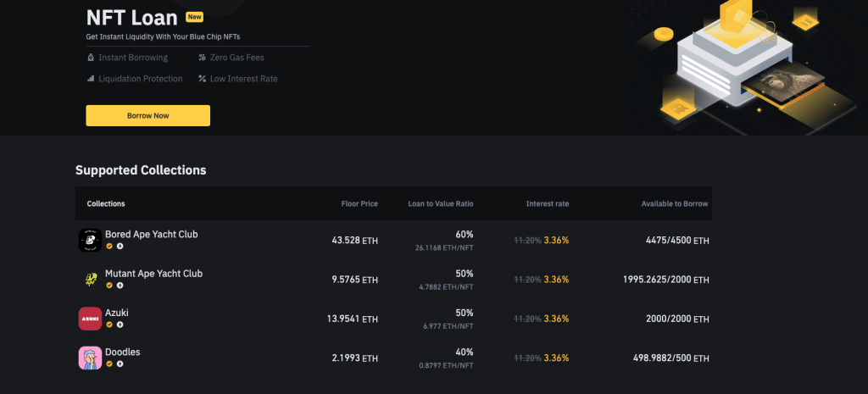Click the 40% ratio in the Doodles row
Image resolution: width=868 pixels, height=394 pixels.
coord(465,352)
